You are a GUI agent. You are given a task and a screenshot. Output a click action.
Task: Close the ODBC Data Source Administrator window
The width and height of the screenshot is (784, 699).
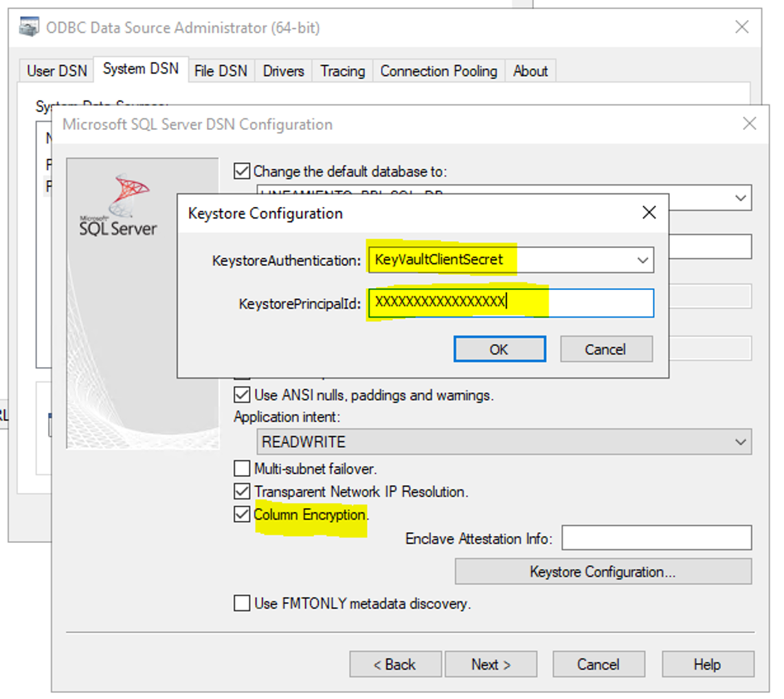[742, 27]
